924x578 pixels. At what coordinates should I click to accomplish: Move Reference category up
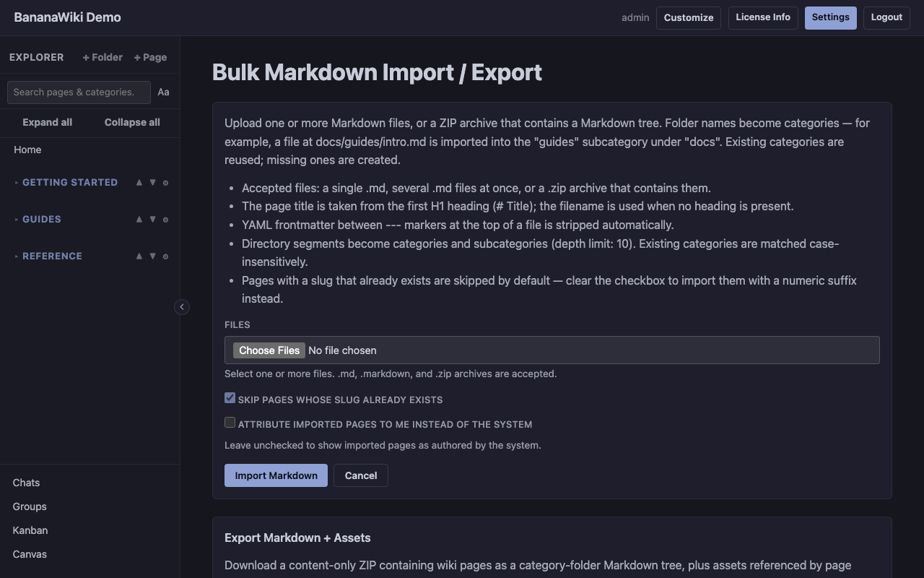coord(139,256)
